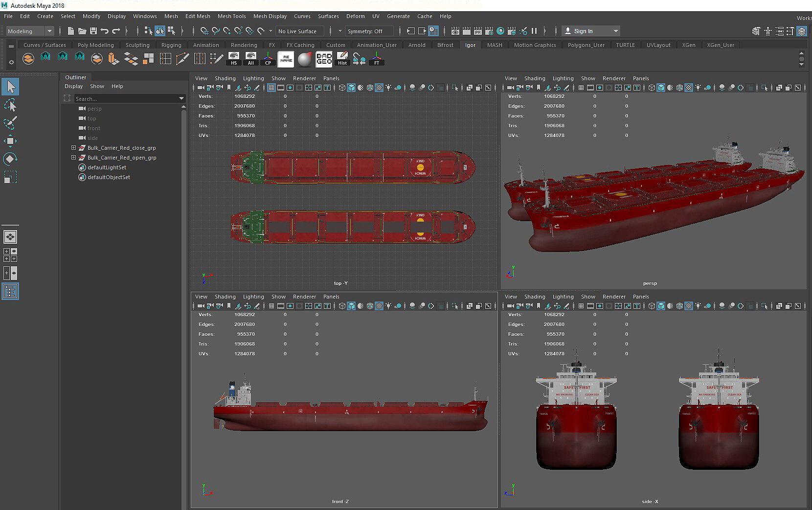
Task: Activate the Rotate tool
Action: tap(10, 159)
